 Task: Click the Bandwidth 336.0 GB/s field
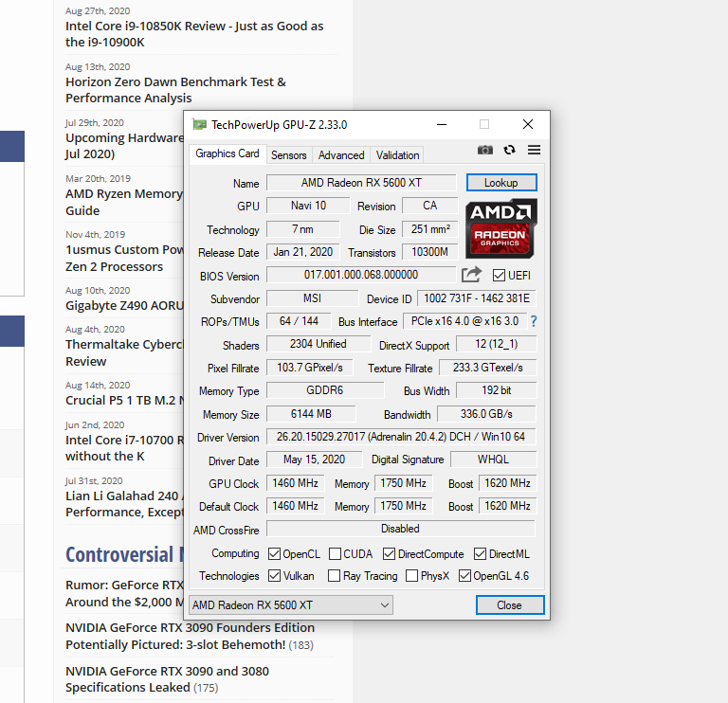point(486,413)
